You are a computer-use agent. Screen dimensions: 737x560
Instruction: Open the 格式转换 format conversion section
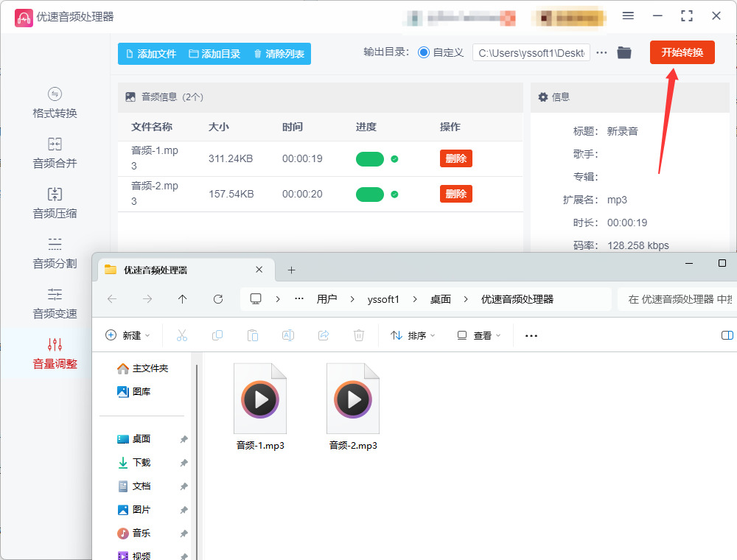click(x=55, y=103)
